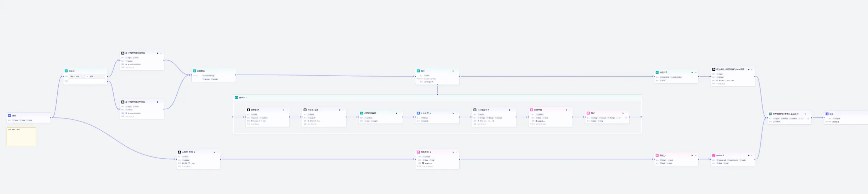This screenshot has height=194, width=868.
Task: Click the info icon beside 循环体
Action: click(247, 97)
